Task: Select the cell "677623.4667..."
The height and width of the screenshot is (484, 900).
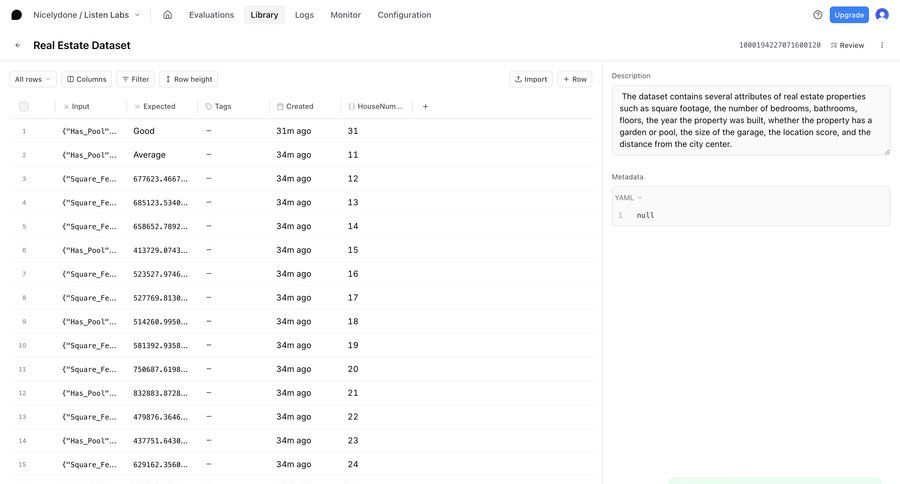Action: (x=160, y=179)
